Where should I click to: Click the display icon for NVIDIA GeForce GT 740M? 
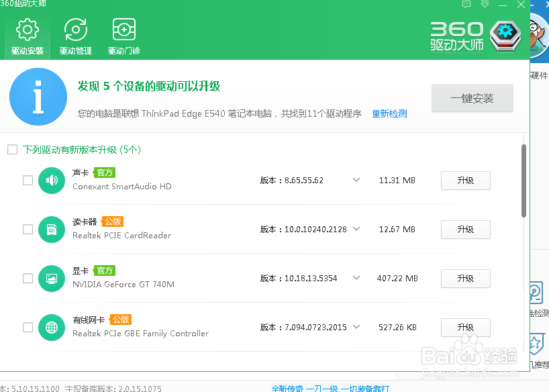point(52,278)
